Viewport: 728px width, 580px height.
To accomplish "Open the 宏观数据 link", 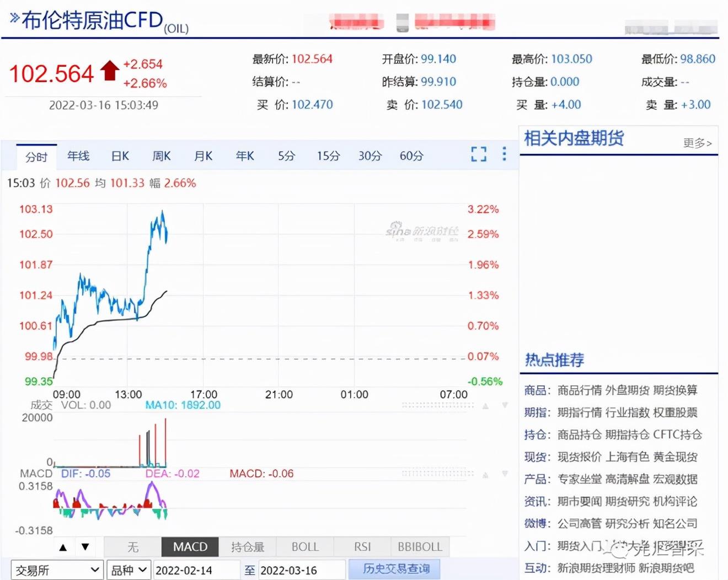I will click(676, 479).
